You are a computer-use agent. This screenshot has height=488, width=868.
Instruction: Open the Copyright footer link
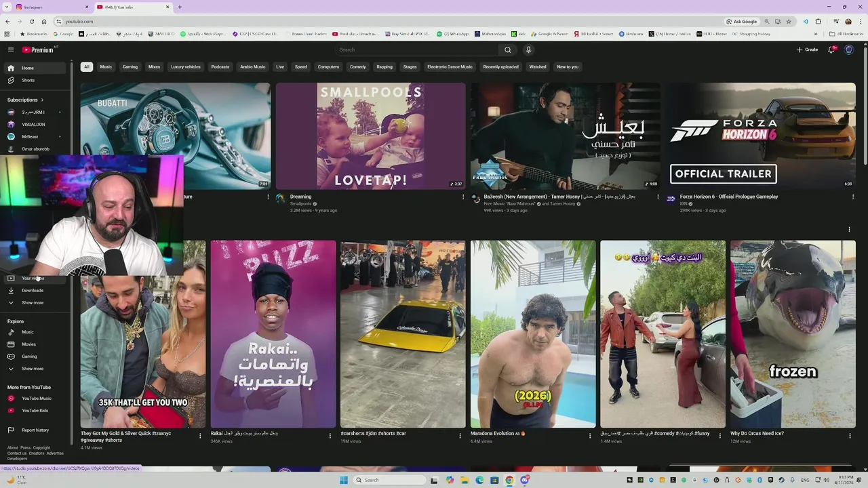coord(41,447)
